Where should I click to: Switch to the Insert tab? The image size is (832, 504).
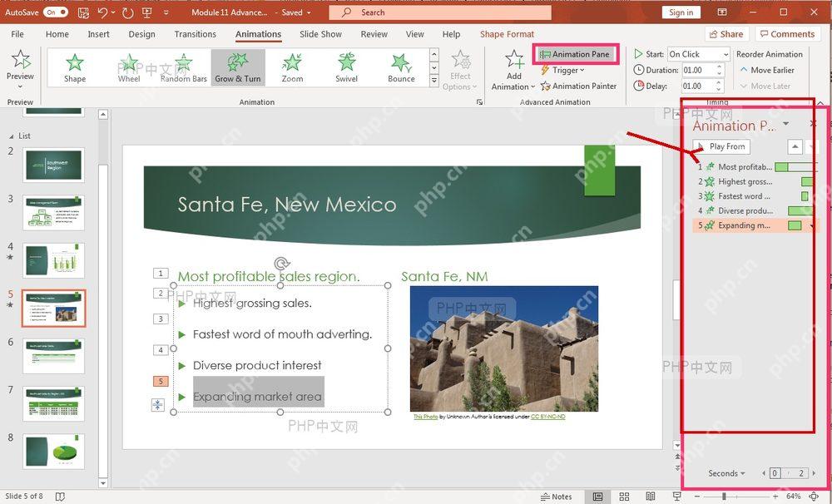tap(99, 34)
